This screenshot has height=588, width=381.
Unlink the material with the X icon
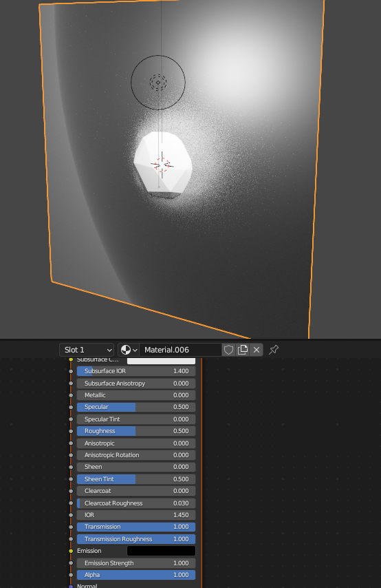(257, 350)
